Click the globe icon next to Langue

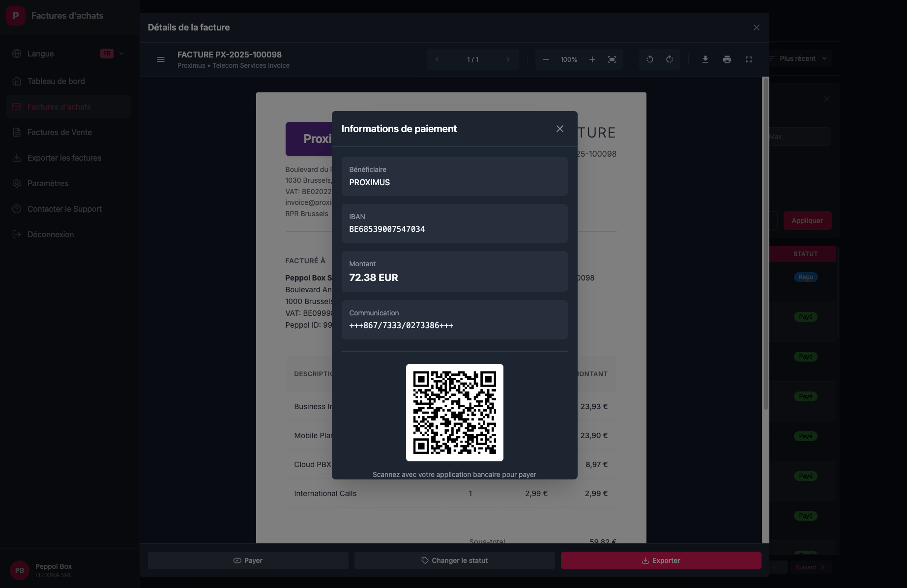click(x=17, y=54)
